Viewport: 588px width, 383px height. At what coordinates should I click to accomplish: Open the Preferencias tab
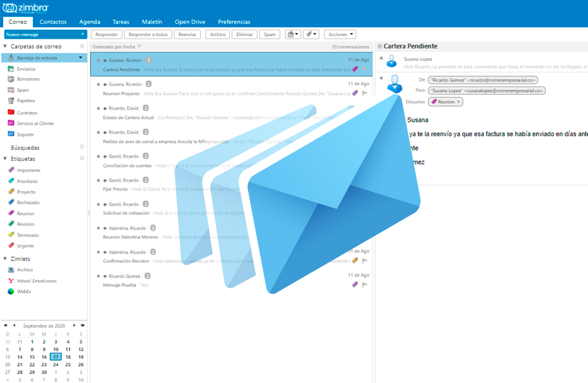click(x=234, y=22)
